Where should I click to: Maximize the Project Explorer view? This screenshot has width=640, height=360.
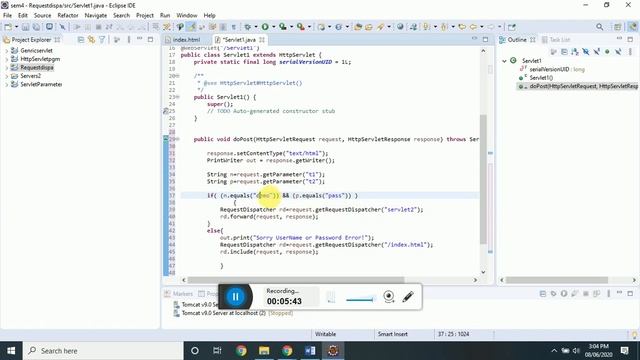(150, 39)
